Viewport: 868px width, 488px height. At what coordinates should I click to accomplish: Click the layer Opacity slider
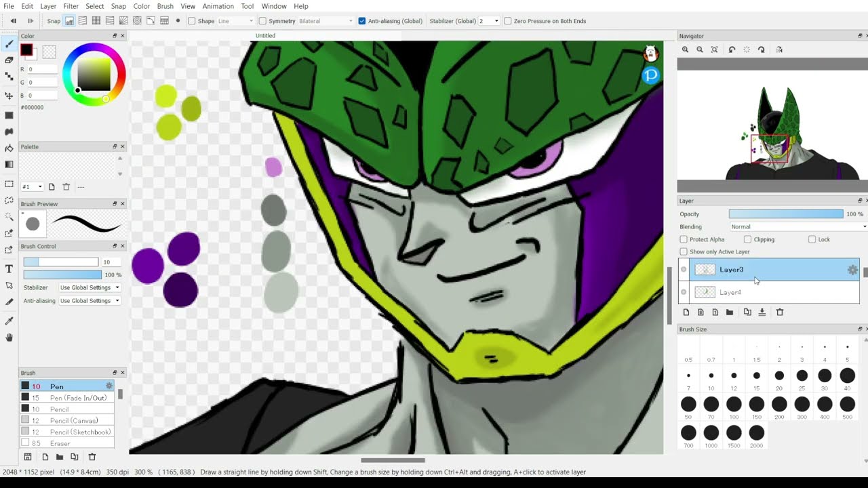click(786, 213)
